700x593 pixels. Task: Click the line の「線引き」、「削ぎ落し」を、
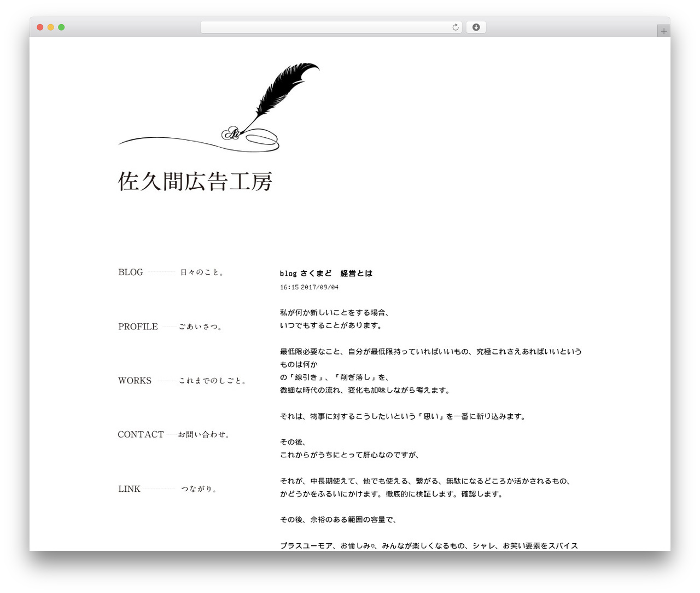tap(335, 377)
